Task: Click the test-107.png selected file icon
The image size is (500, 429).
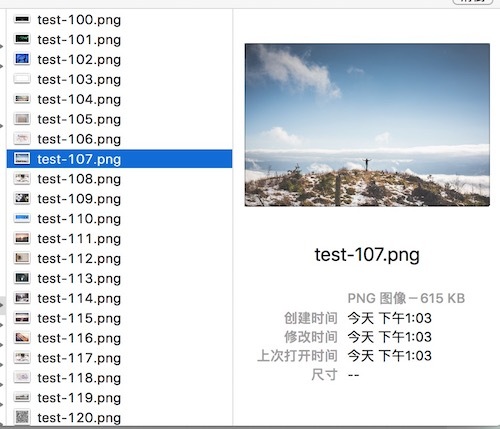Action: click(22, 159)
